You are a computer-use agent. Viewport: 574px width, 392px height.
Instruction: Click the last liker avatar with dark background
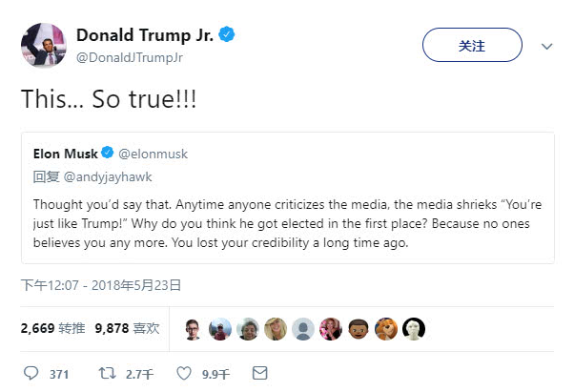pyautogui.click(x=414, y=328)
